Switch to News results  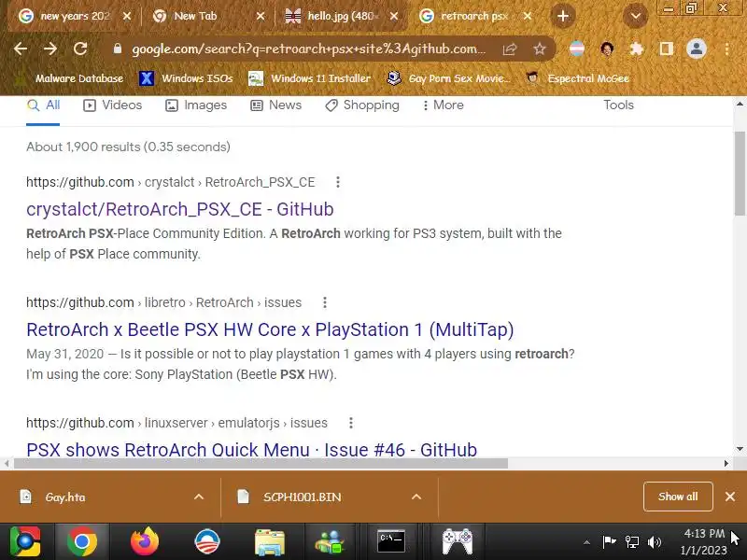275,105
